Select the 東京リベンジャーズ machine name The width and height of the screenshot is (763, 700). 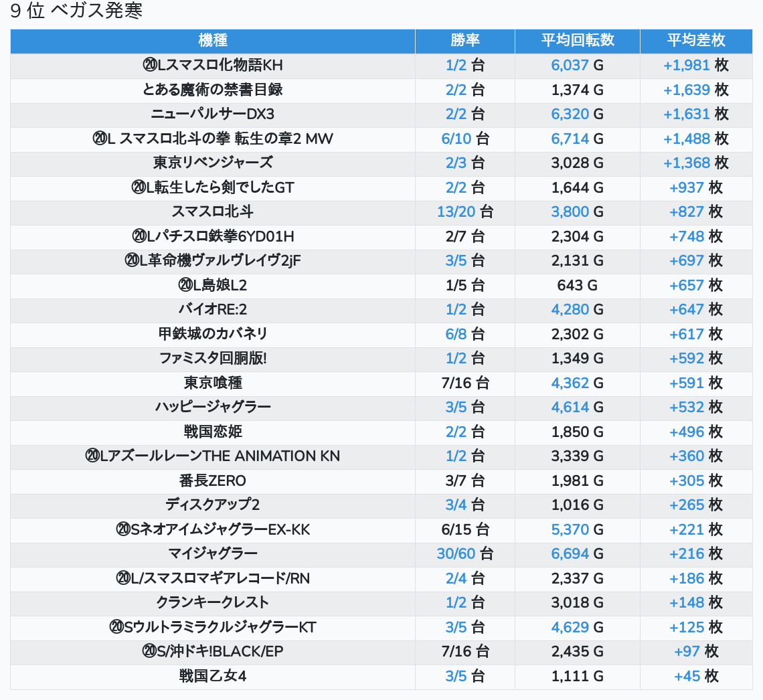(213, 163)
